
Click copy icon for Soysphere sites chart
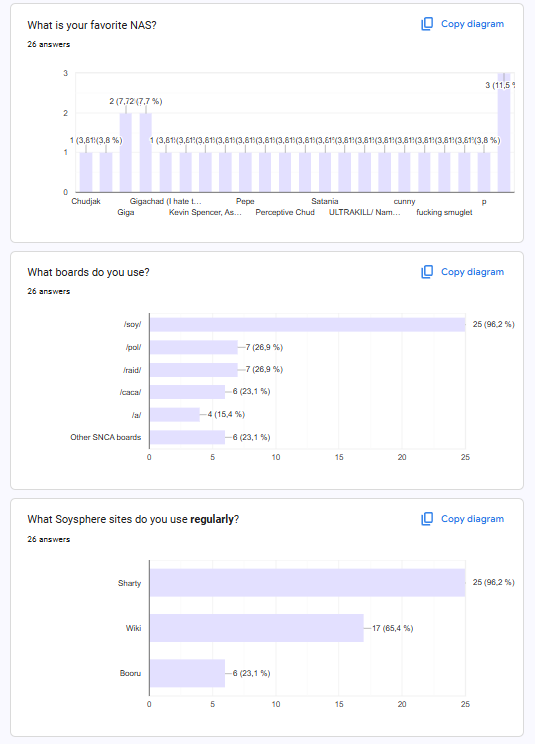click(427, 519)
